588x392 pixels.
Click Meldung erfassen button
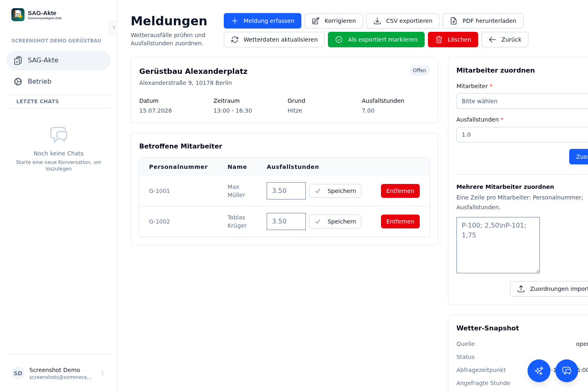pyautogui.click(x=263, y=21)
